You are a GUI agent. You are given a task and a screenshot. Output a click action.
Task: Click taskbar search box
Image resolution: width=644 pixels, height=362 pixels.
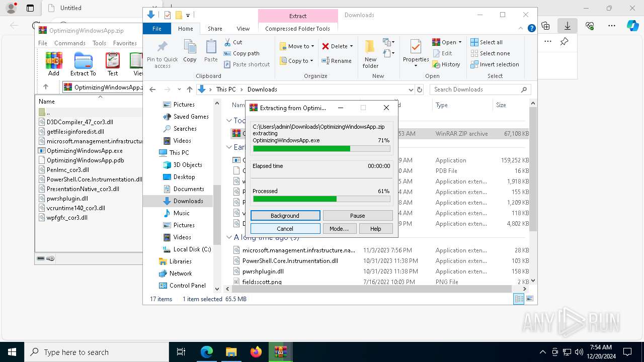[x=97, y=352]
